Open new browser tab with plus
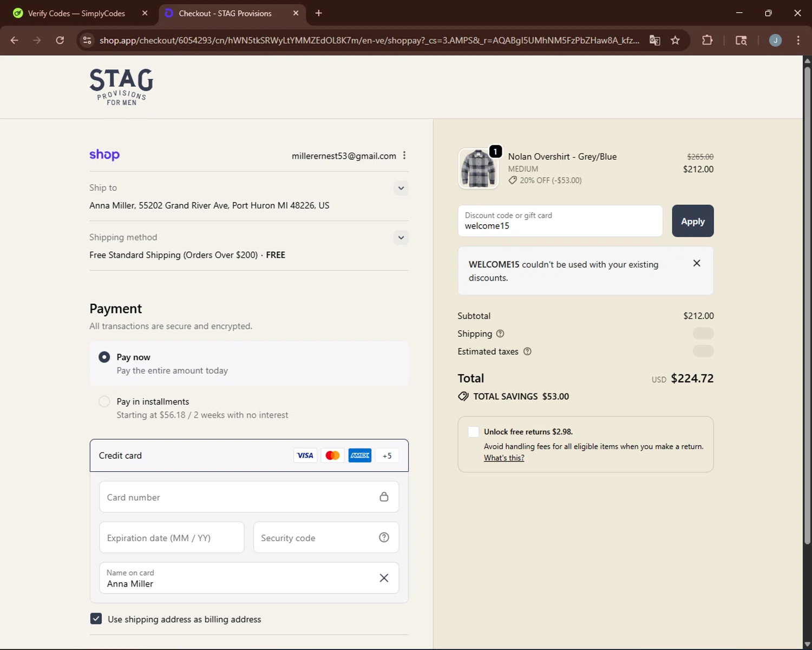 point(319,13)
